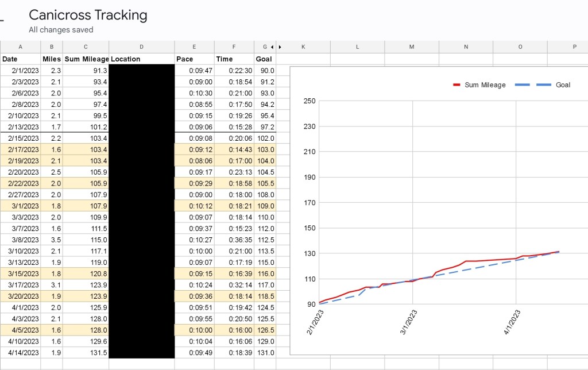Select column K header
This screenshot has height=370, width=588.
(x=303, y=47)
